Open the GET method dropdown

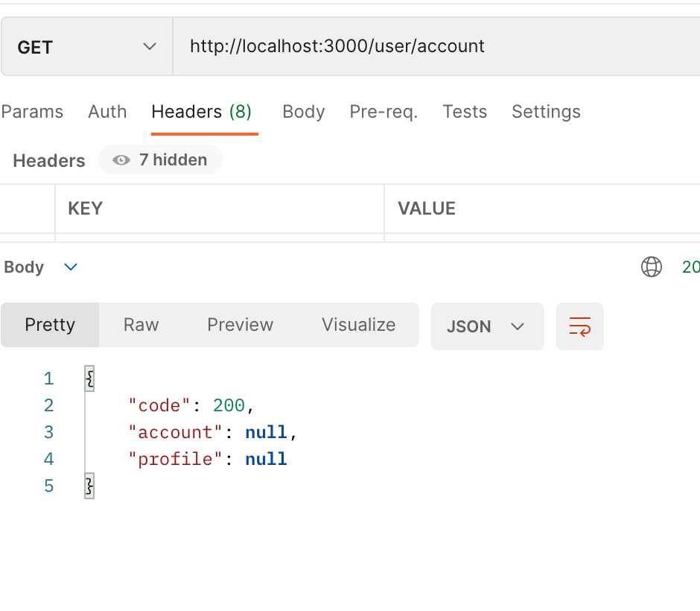(87, 46)
